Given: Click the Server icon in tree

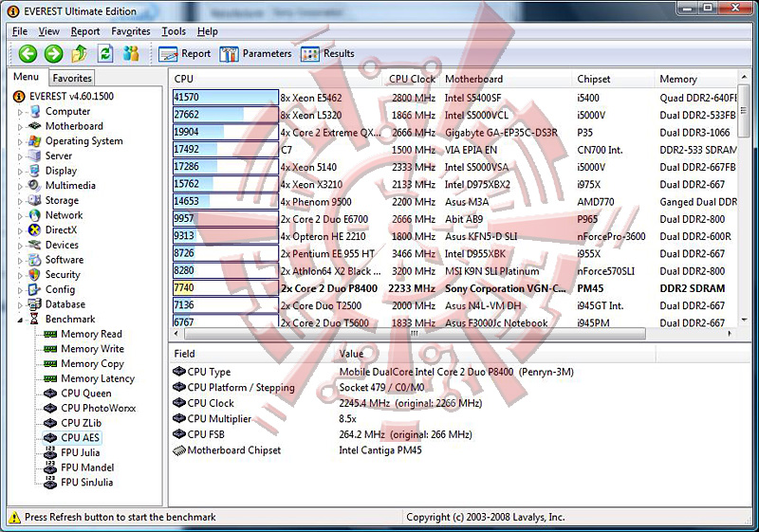Looking at the screenshot, I should pos(35,156).
